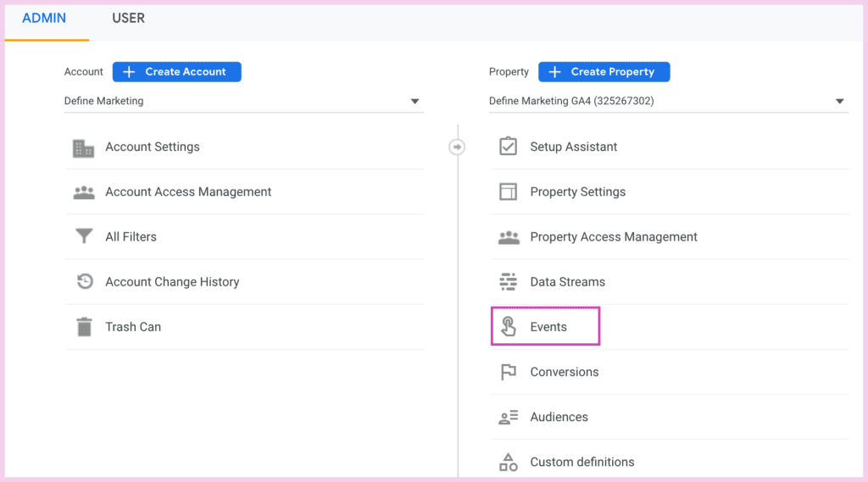Click the Property Settings layout icon
868x482 pixels.
(509, 191)
